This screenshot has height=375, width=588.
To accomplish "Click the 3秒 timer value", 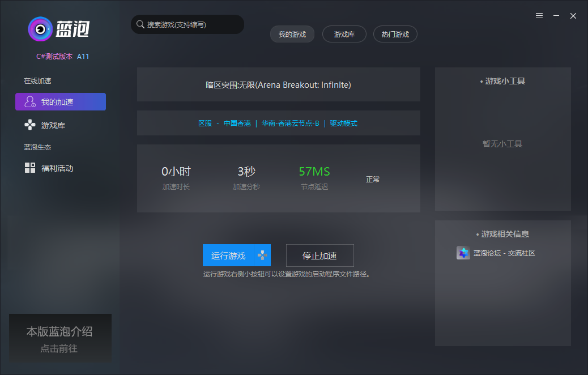I will point(246,172).
